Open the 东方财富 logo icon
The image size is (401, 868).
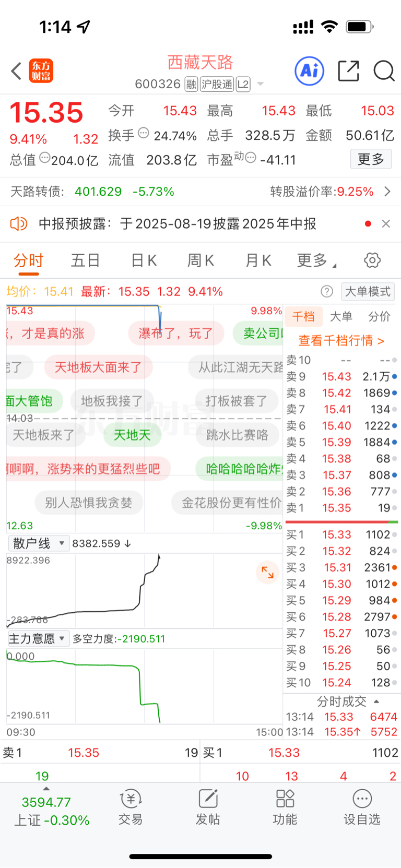click(41, 71)
